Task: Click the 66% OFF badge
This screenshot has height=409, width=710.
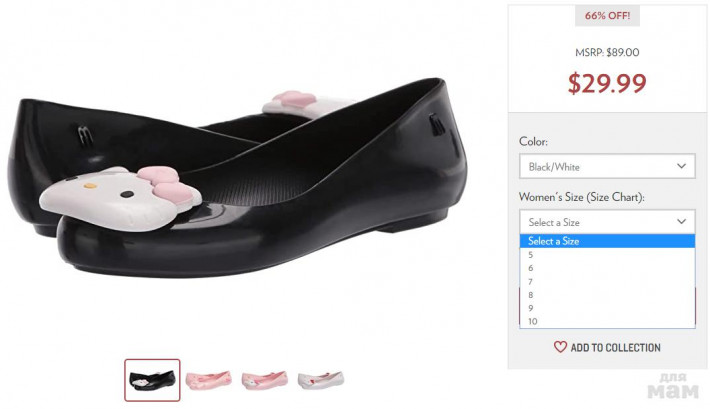Action: [x=607, y=16]
